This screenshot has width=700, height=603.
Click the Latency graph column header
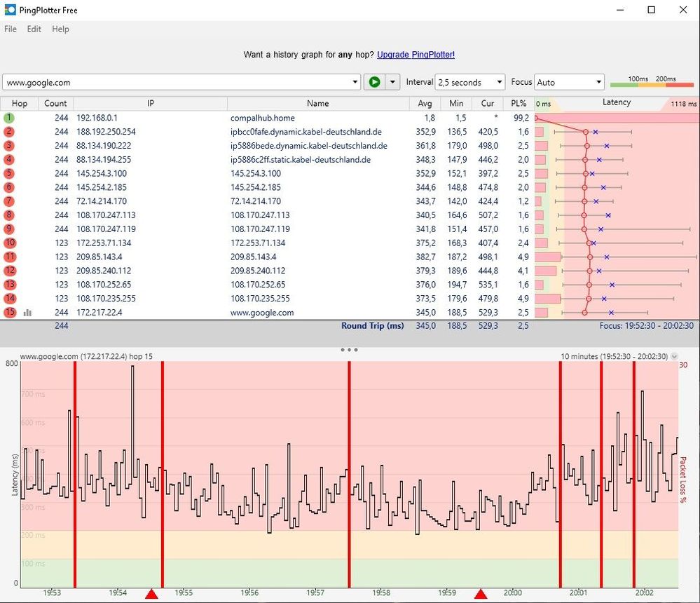coord(617,102)
